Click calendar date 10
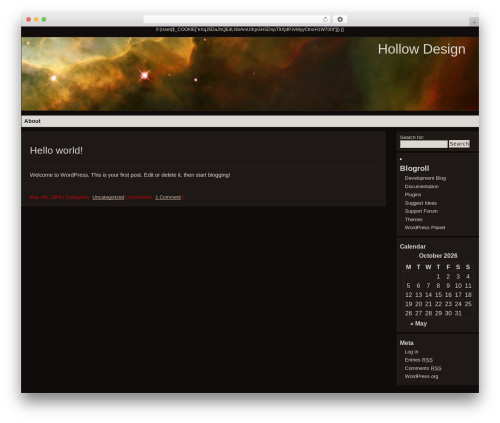The image size is (500, 423). coord(458,286)
